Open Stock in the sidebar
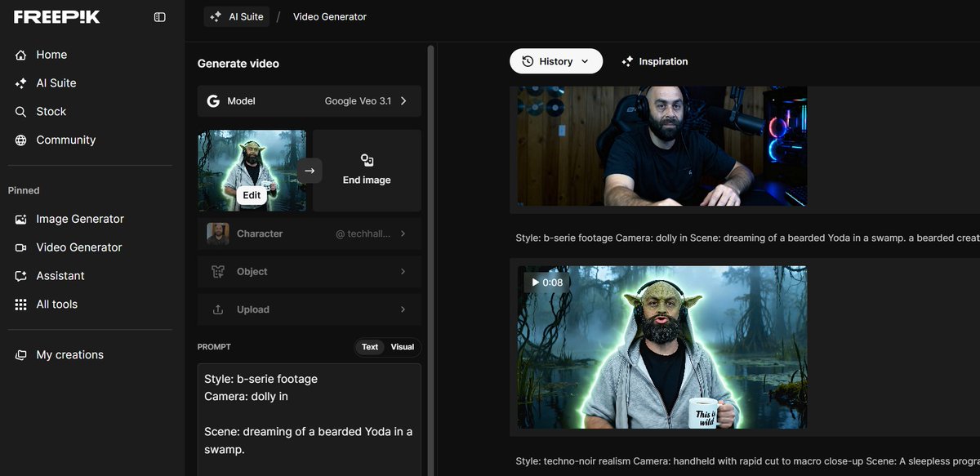The image size is (980, 476). pyautogui.click(x=51, y=112)
